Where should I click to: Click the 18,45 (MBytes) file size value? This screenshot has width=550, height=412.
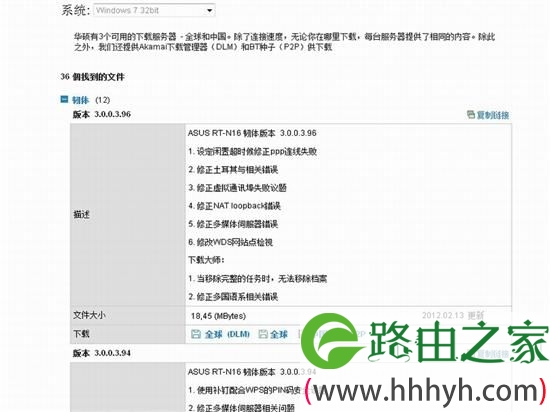tap(218, 316)
